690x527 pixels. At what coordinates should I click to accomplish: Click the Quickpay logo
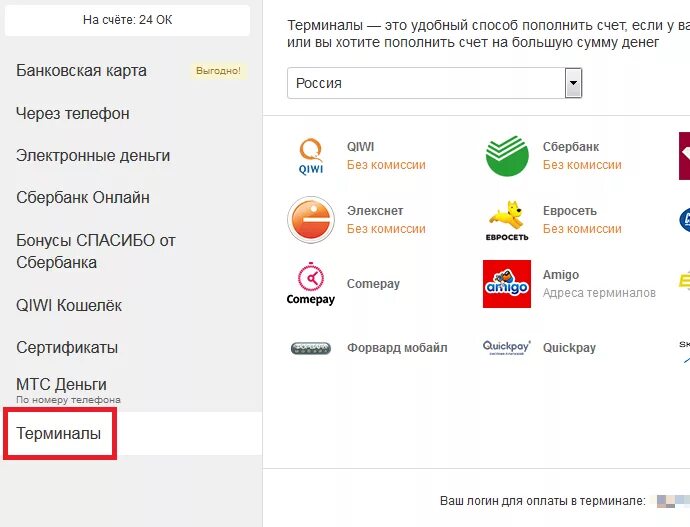[506, 348]
